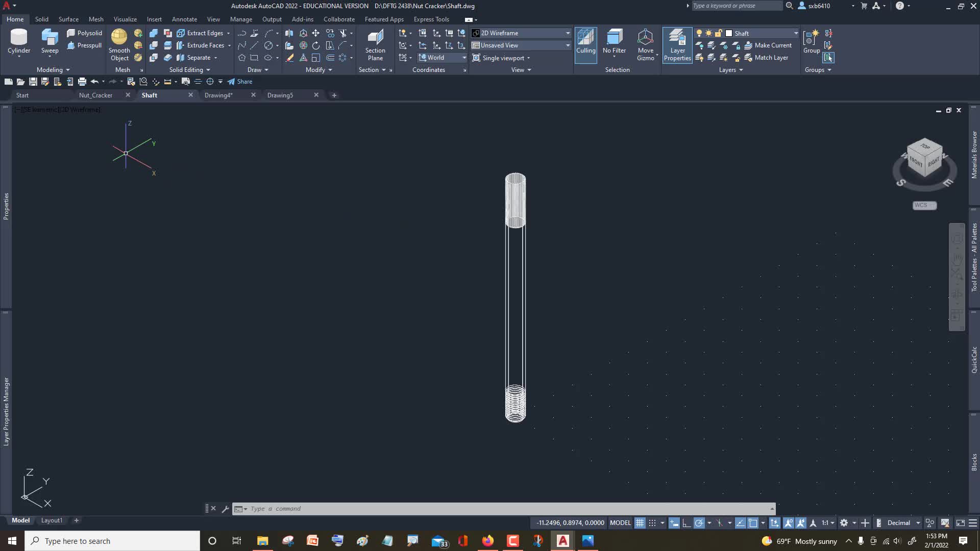Toggle the Culling selection option
Viewport: 980px width, 551px height.
pos(585,45)
